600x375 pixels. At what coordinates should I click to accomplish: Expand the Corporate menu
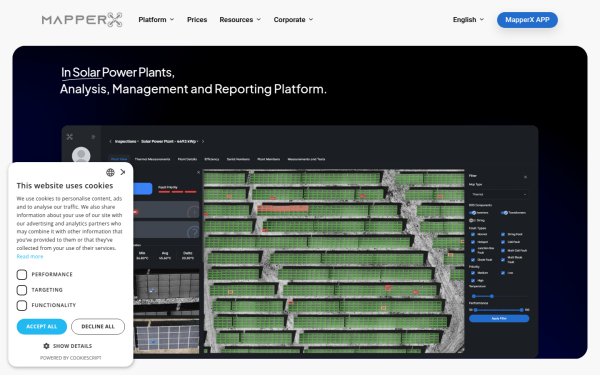coord(293,20)
